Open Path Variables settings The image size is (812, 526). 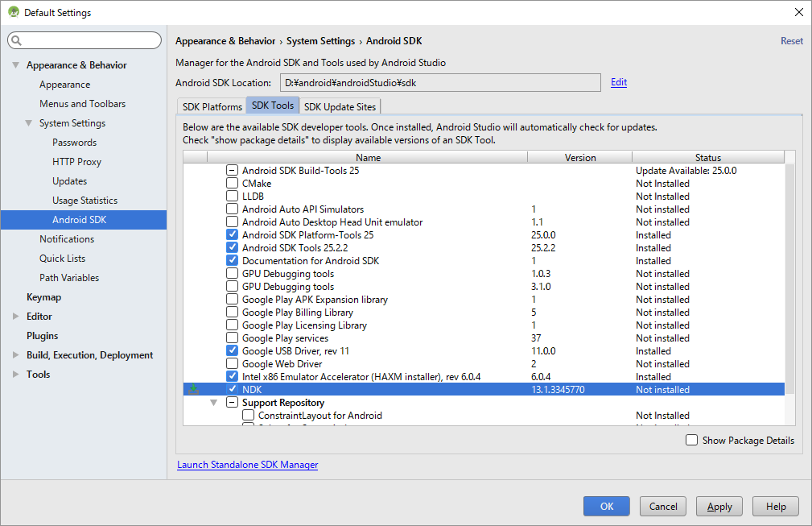(x=69, y=277)
